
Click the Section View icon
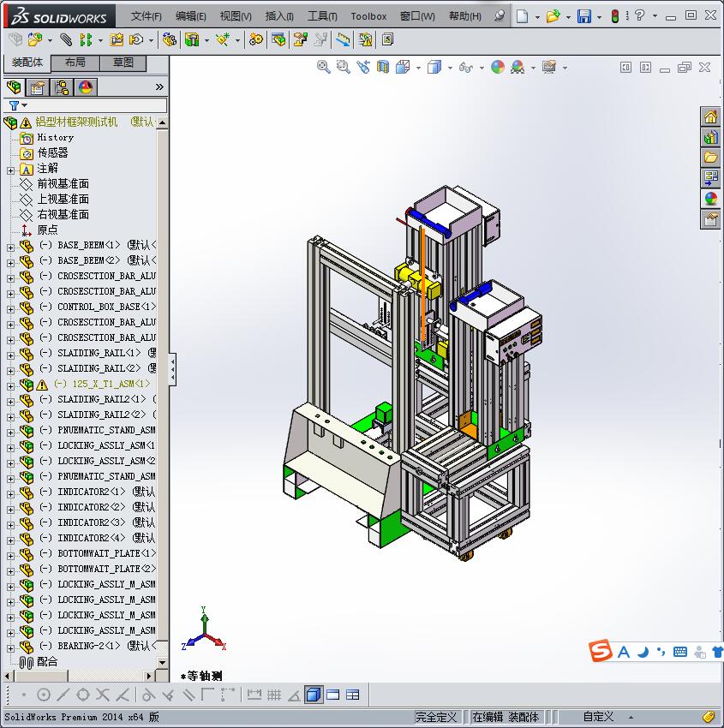point(383,67)
